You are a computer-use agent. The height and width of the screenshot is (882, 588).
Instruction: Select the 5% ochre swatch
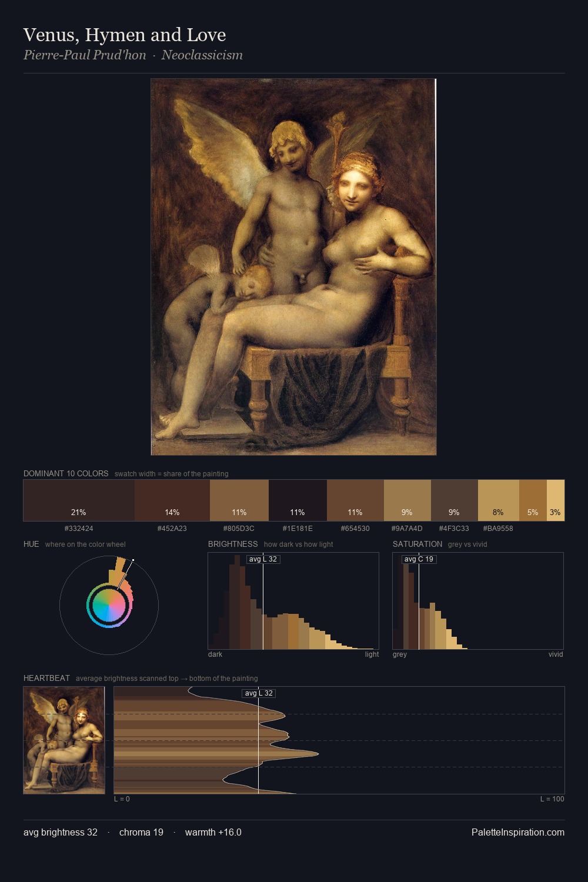point(533,500)
